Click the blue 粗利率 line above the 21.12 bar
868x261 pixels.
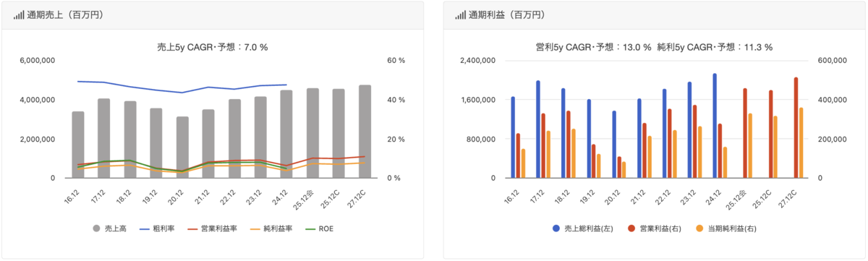[208, 87]
